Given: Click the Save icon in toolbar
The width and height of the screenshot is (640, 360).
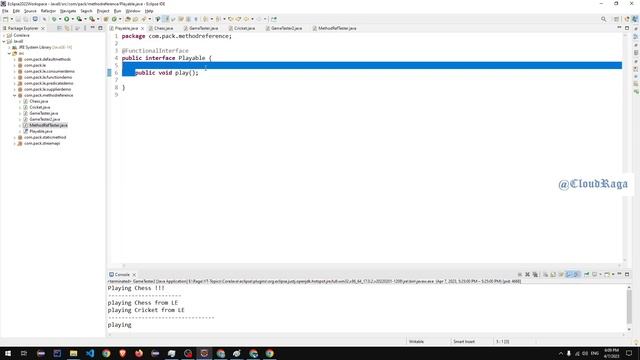Looking at the screenshot, I should point(18,19).
